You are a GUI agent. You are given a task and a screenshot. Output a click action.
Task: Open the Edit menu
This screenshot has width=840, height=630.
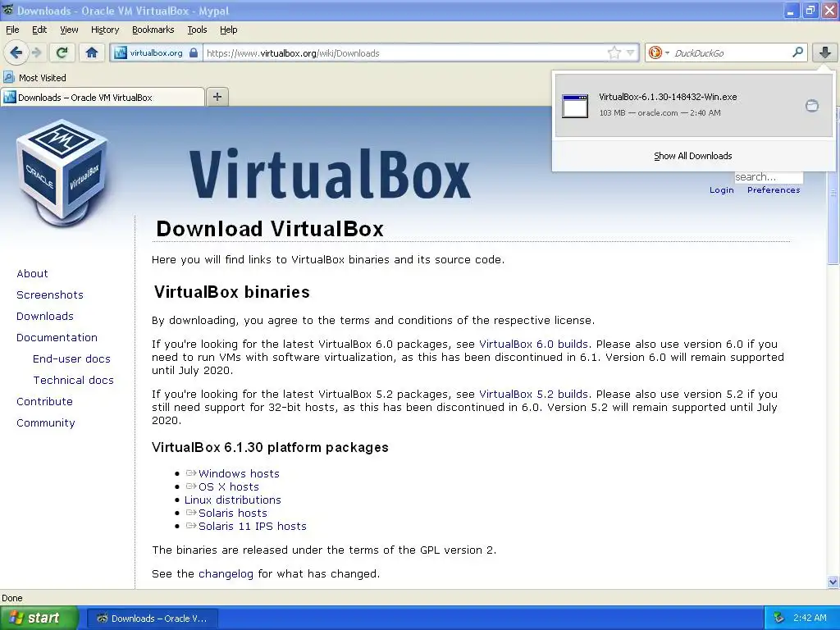click(39, 30)
